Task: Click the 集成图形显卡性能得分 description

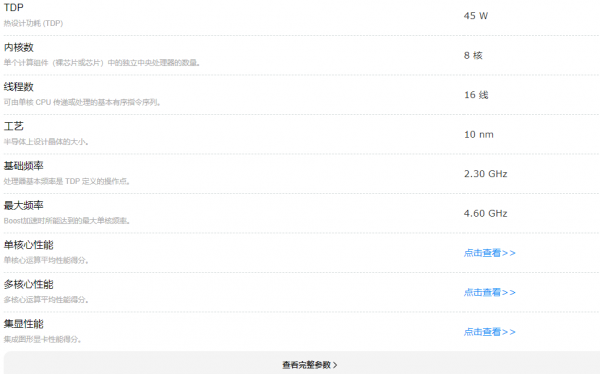Action: coord(42,339)
